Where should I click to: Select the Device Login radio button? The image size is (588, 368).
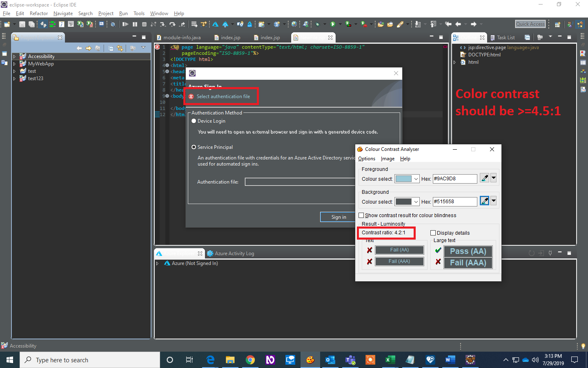(194, 121)
